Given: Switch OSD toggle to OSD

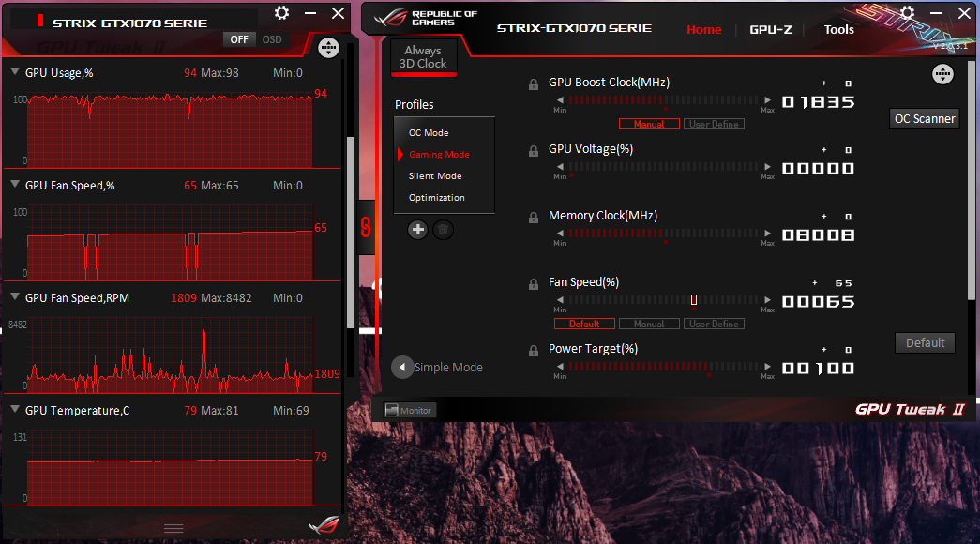Looking at the screenshot, I should (x=272, y=39).
